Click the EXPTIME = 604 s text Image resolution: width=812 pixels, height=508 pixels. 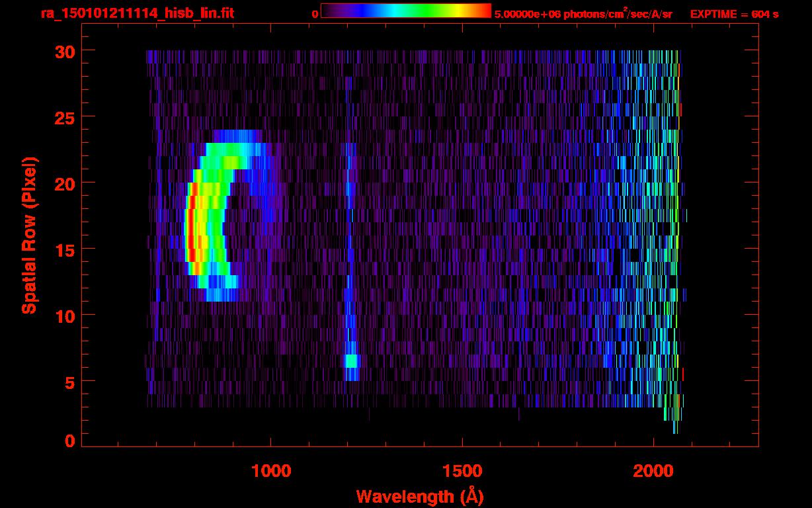pos(734,13)
